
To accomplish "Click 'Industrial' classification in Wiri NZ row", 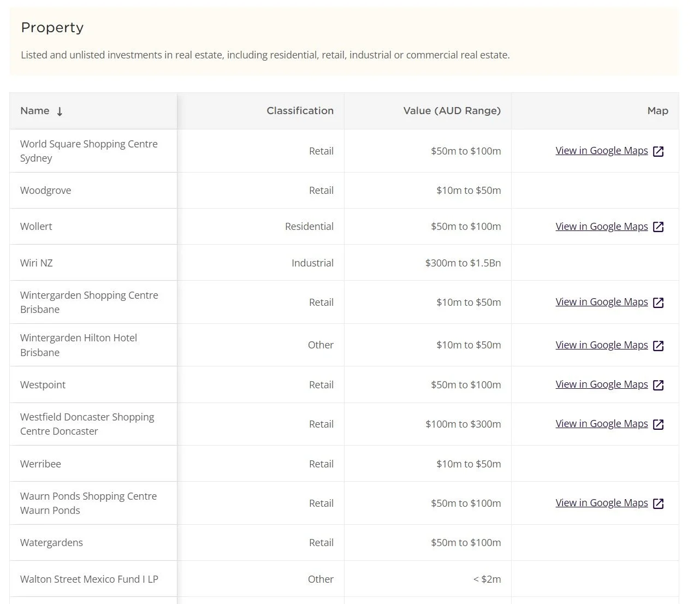I will tap(312, 263).
